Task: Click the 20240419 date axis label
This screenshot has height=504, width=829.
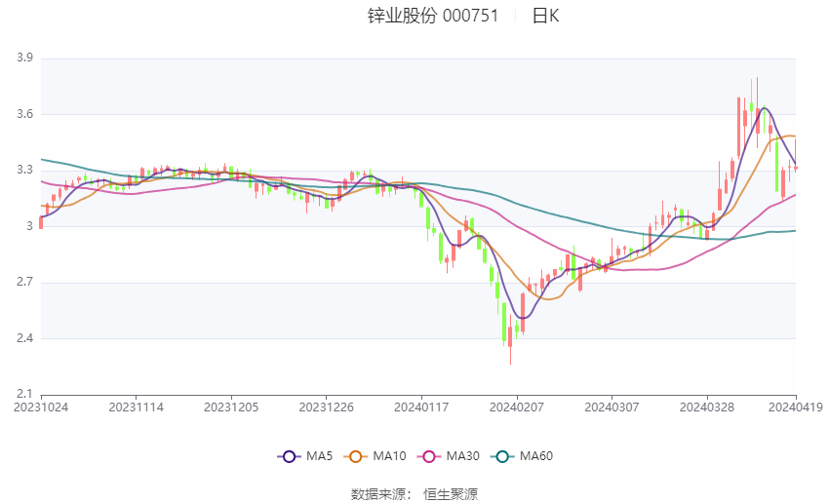Action: [796, 407]
